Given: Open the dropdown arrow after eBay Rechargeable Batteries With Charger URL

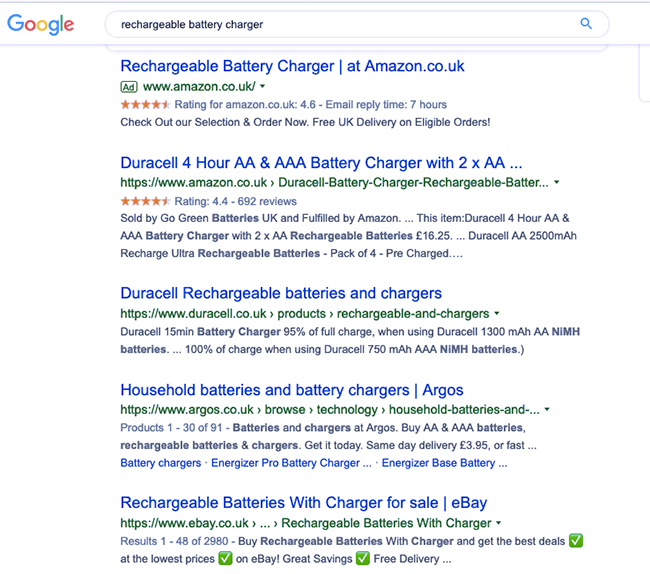Looking at the screenshot, I should click(498, 523).
